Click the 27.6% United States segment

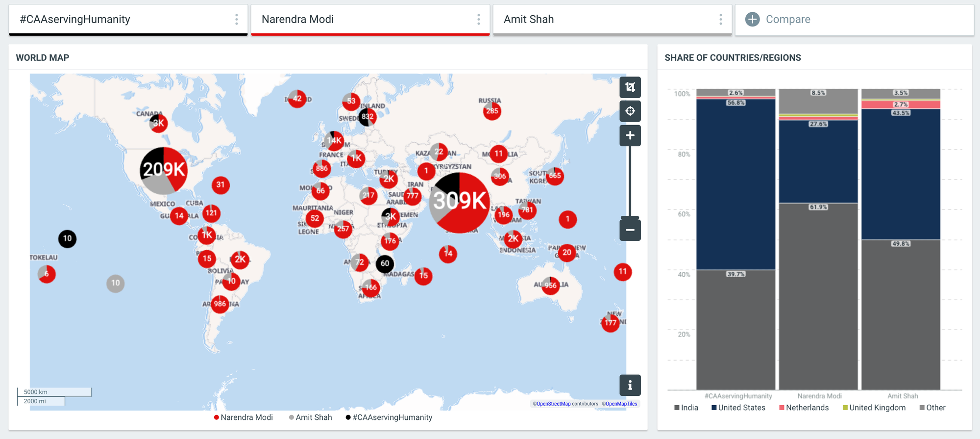pyautogui.click(x=818, y=161)
